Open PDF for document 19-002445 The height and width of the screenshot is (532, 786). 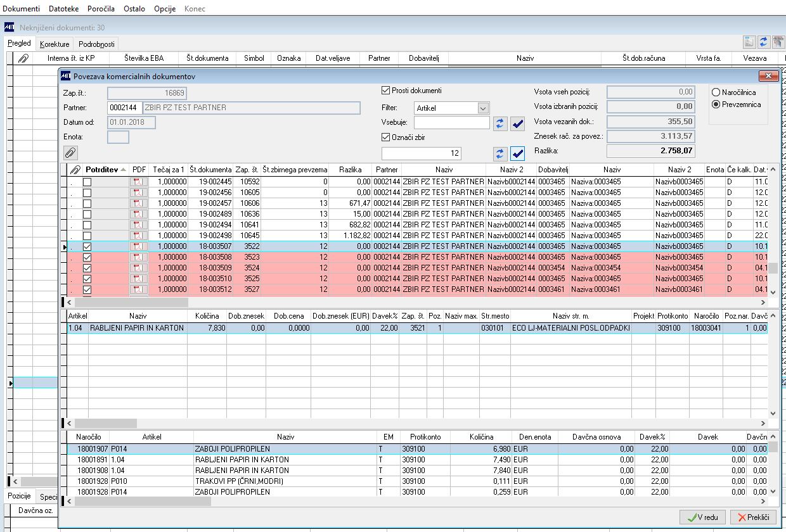pyautogui.click(x=138, y=182)
